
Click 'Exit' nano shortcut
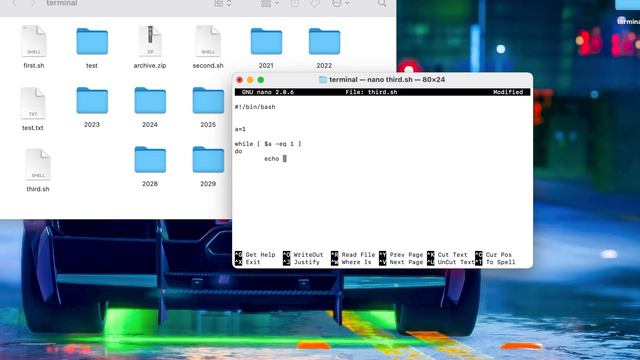(x=253, y=262)
